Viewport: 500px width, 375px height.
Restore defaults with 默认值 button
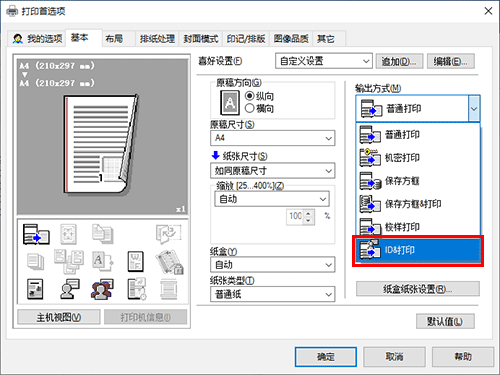[445, 321]
